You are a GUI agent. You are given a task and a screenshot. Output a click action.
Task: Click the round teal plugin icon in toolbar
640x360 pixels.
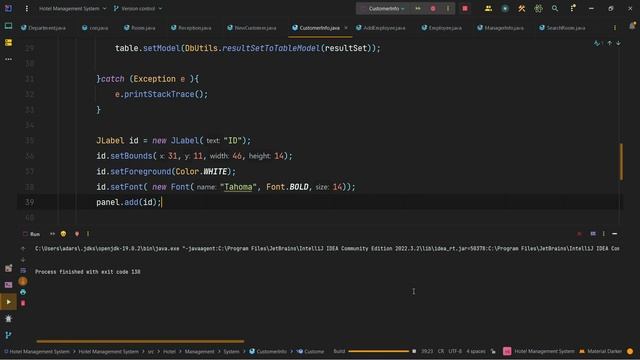[x=505, y=9]
